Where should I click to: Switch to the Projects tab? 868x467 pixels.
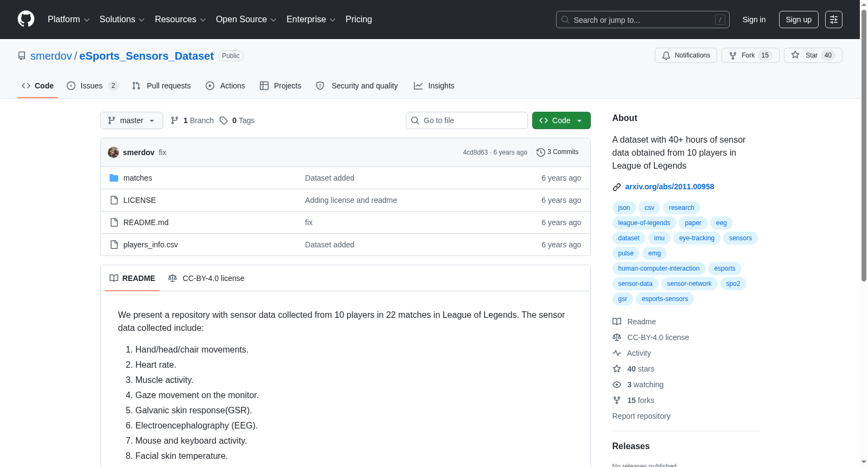tap(280, 86)
